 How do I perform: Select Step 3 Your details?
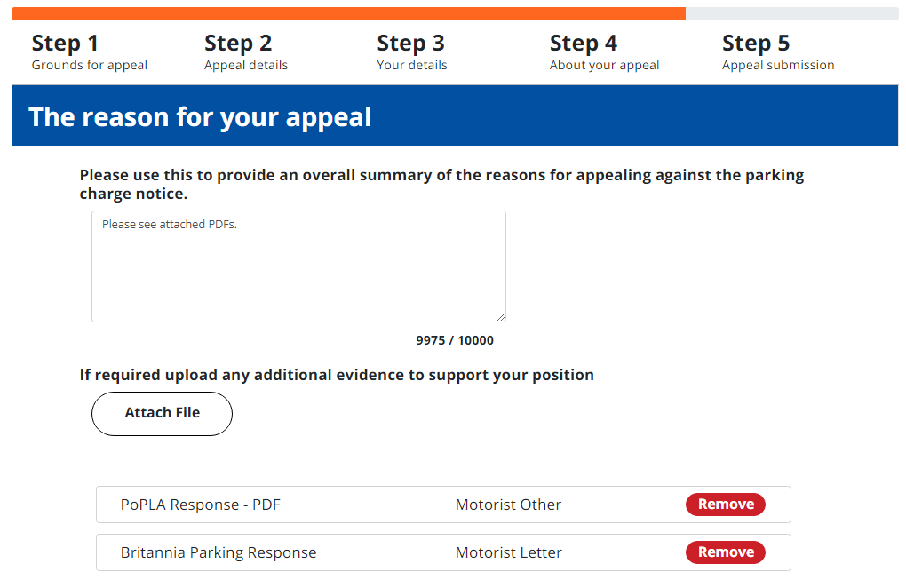(411, 52)
